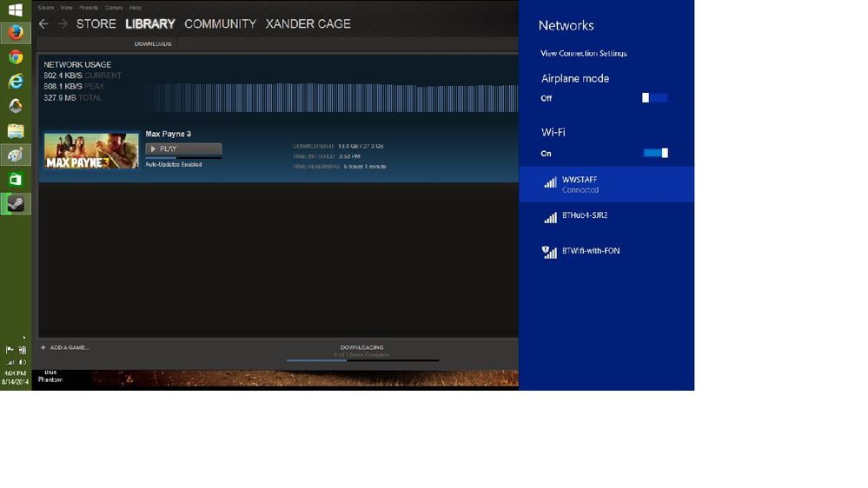Click the volume speaker tray icon

pos(23,362)
